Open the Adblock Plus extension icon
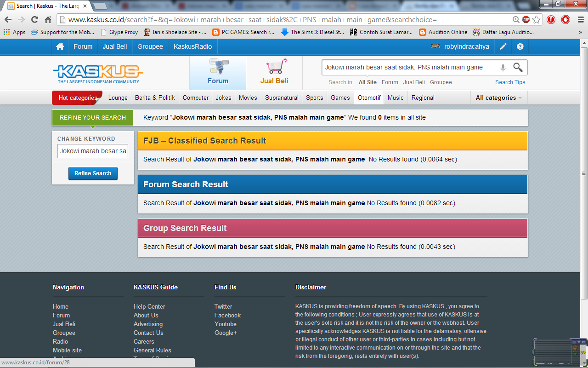This screenshot has height=368, width=588. tap(526, 20)
